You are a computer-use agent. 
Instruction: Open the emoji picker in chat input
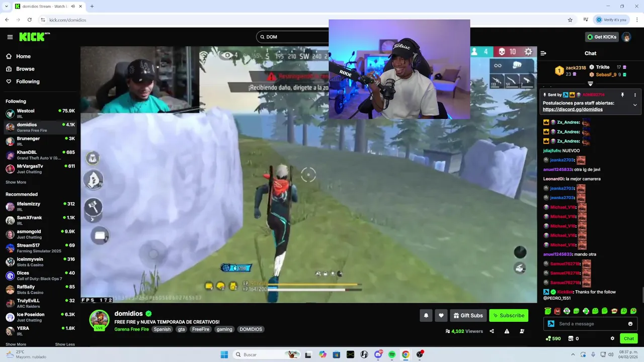click(630, 324)
